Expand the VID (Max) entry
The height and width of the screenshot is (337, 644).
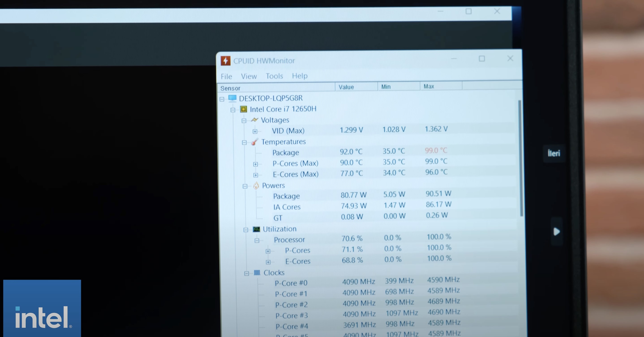click(x=255, y=131)
